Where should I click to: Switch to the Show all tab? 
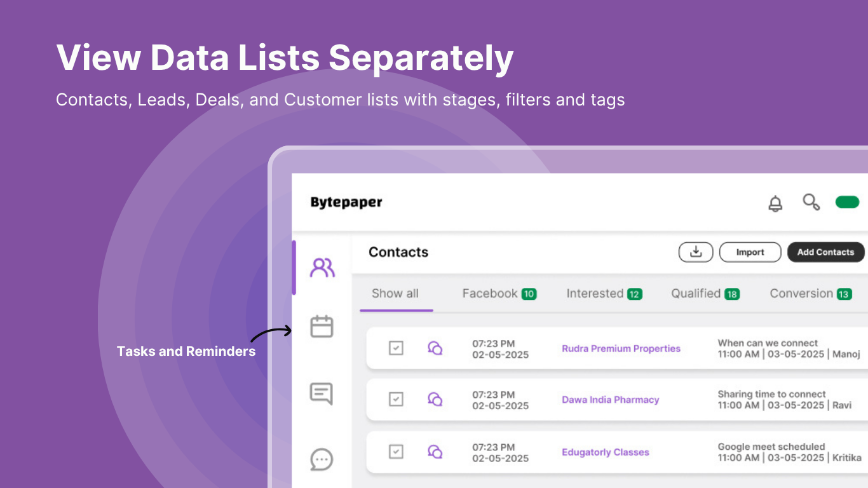pos(395,294)
